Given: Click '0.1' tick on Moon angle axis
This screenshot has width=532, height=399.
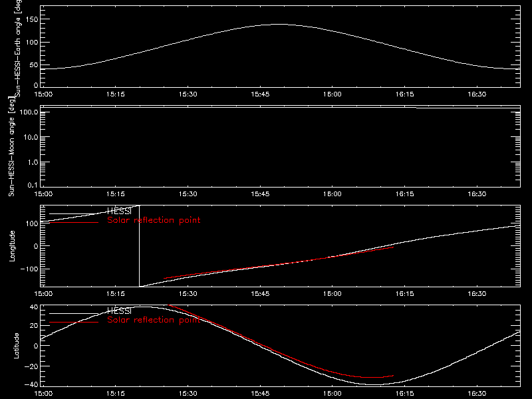Looking at the screenshot, I should [x=33, y=186].
